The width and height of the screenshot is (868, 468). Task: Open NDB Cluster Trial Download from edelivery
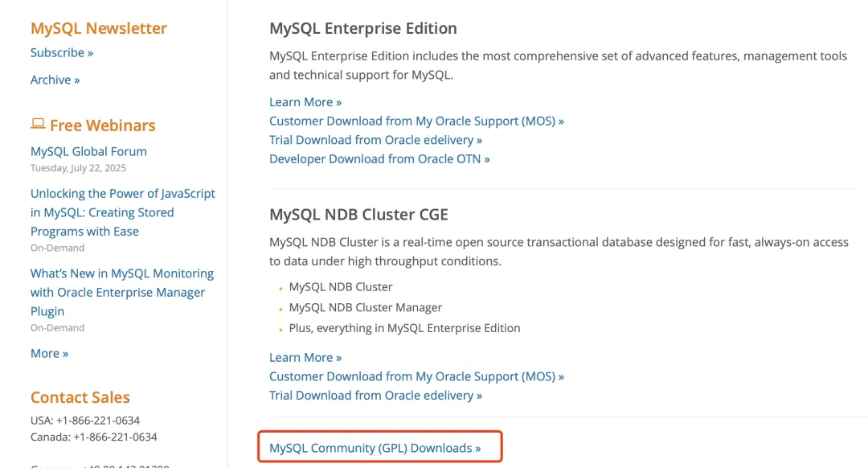[376, 396]
